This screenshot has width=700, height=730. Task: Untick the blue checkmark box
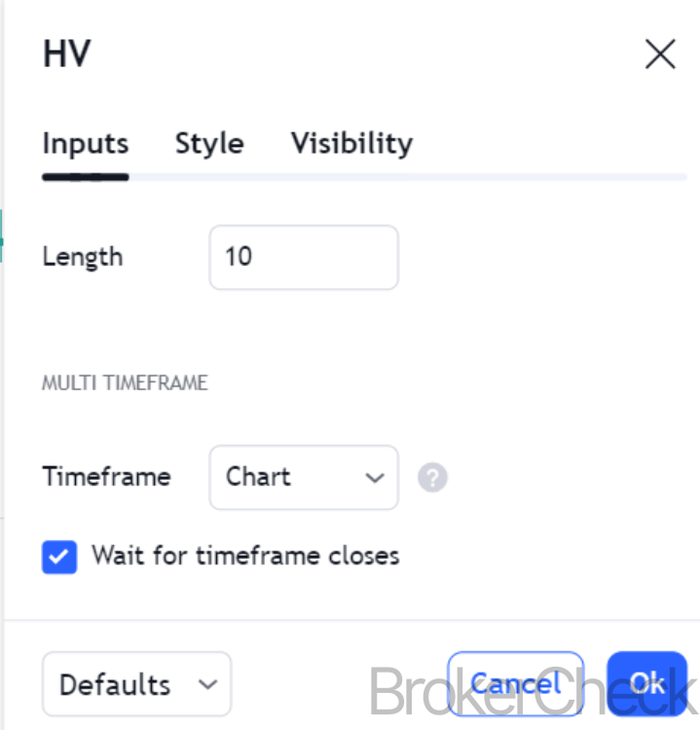(x=59, y=558)
